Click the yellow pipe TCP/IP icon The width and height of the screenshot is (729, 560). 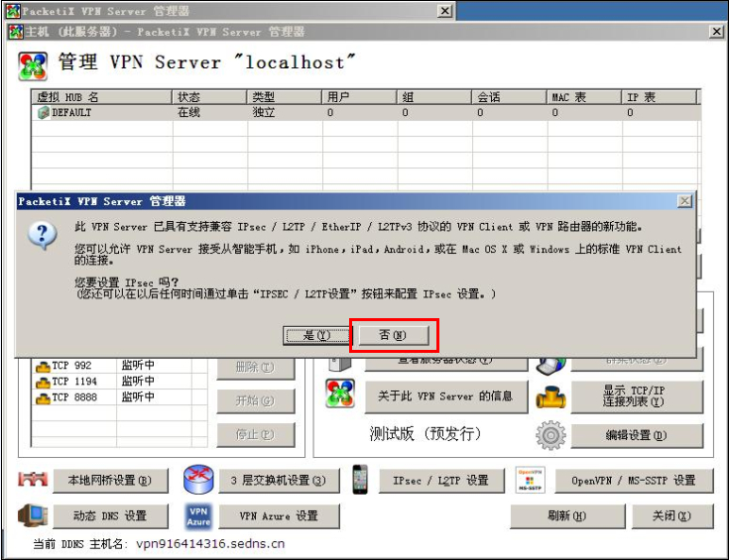tap(550, 397)
